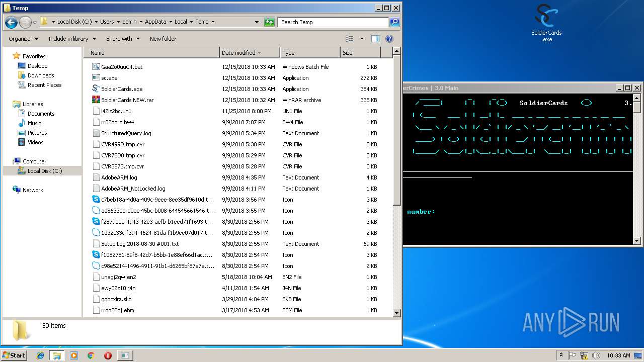
Task: Select c7beb18a Skype icon file
Action: click(x=97, y=200)
